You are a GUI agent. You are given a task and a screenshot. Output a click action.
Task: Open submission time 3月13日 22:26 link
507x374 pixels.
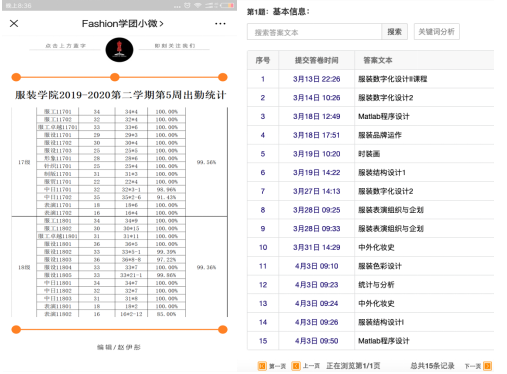pyautogui.click(x=316, y=79)
